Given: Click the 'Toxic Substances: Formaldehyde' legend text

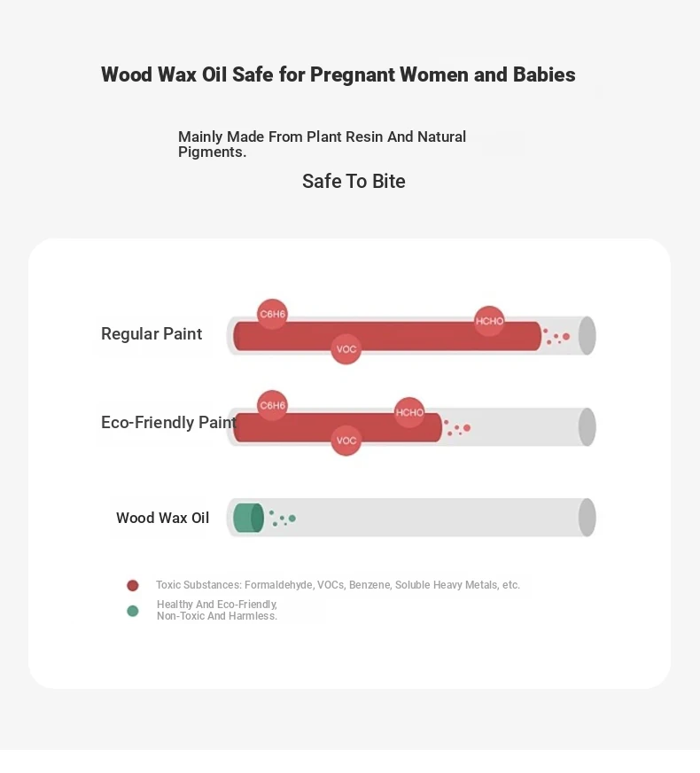Looking at the screenshot, I should pyautogui.click(x=338, y=585).
